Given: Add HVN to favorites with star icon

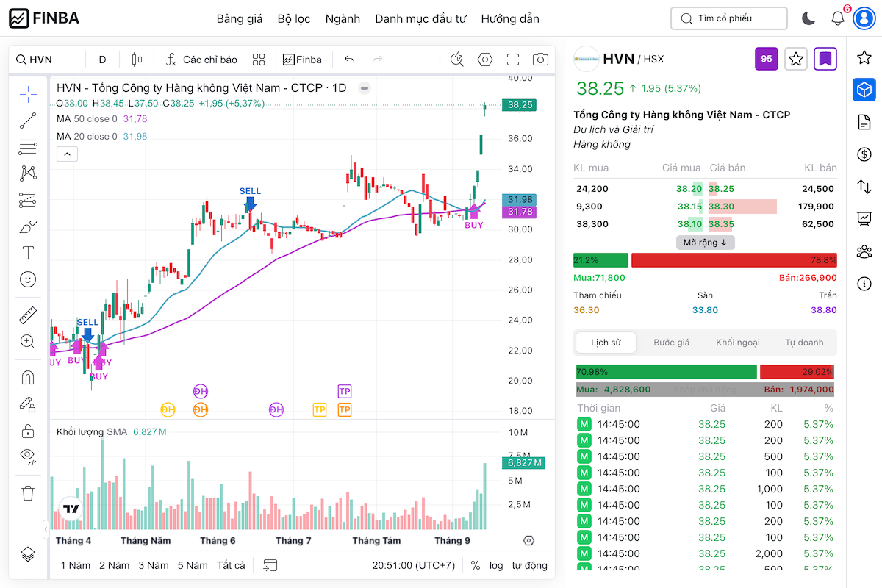Looking at the screenshot, I should click(796, 59).
